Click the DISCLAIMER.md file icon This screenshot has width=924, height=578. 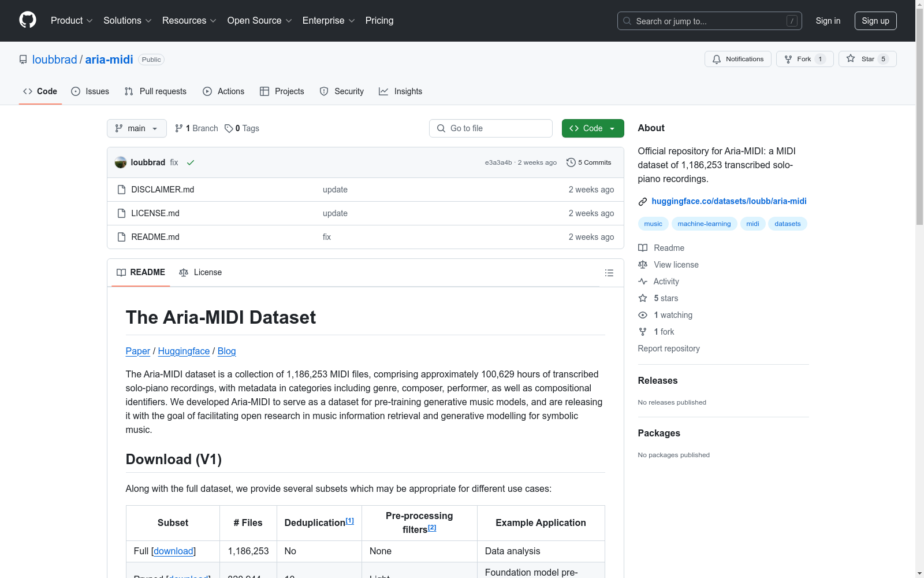click(121, 190)
